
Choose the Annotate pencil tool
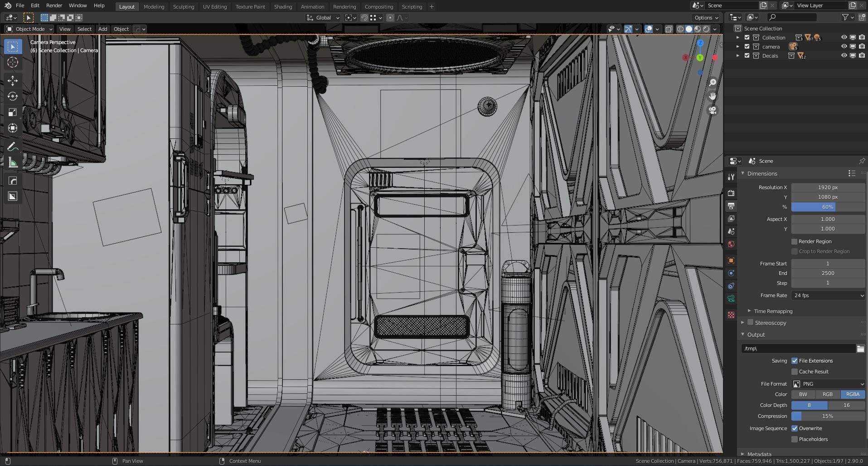coord(13,147)
